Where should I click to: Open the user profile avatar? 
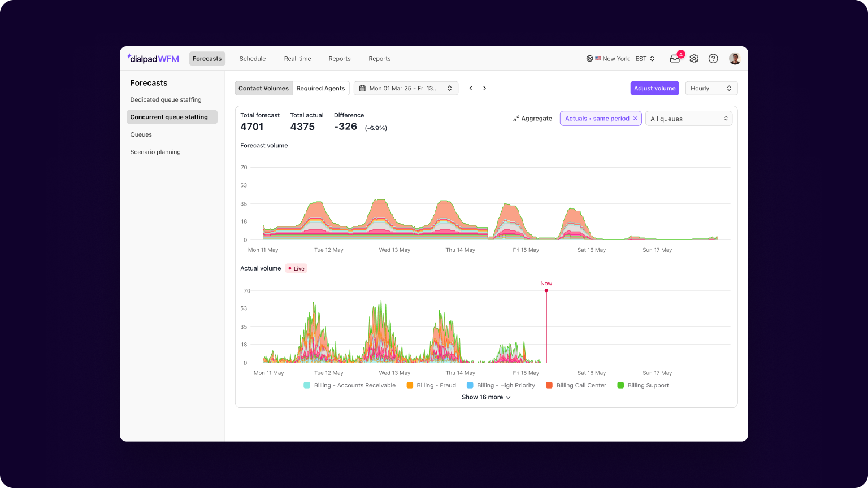coord(735,59)
